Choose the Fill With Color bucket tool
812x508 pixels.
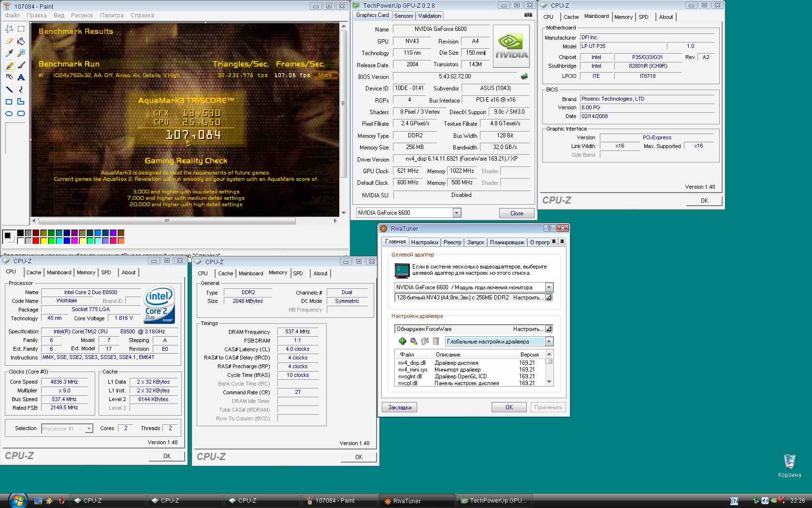[x=21, y=41]
